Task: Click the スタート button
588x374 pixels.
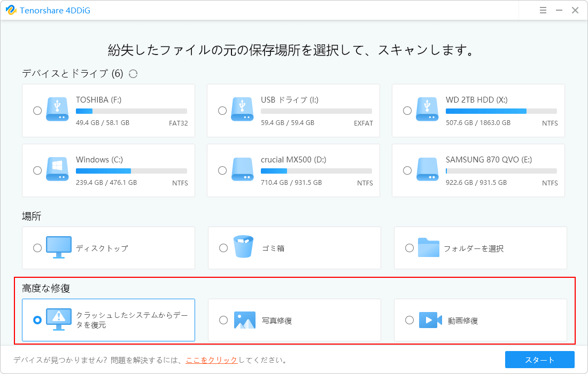Action: pos(540,360)
